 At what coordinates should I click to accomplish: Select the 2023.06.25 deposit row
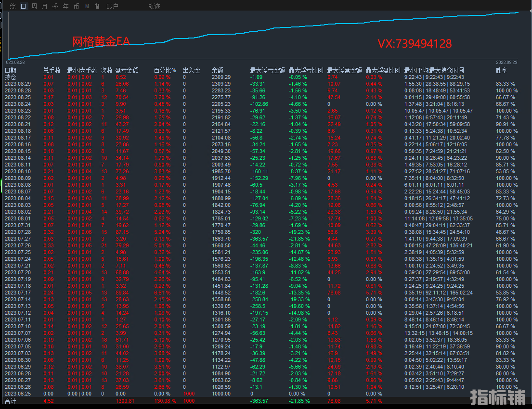coord(261,394)
